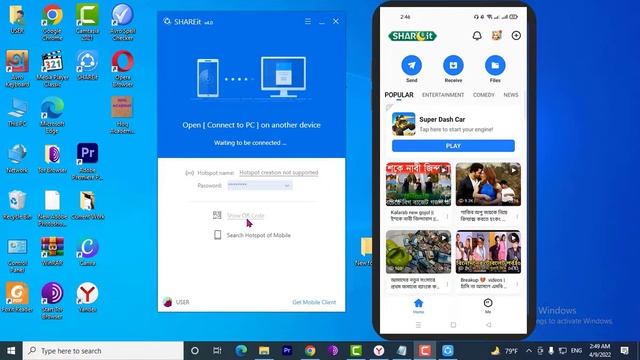Screen dimensions: 640x360
Task: Tap Android home square button
Action: tap(453, 325)
